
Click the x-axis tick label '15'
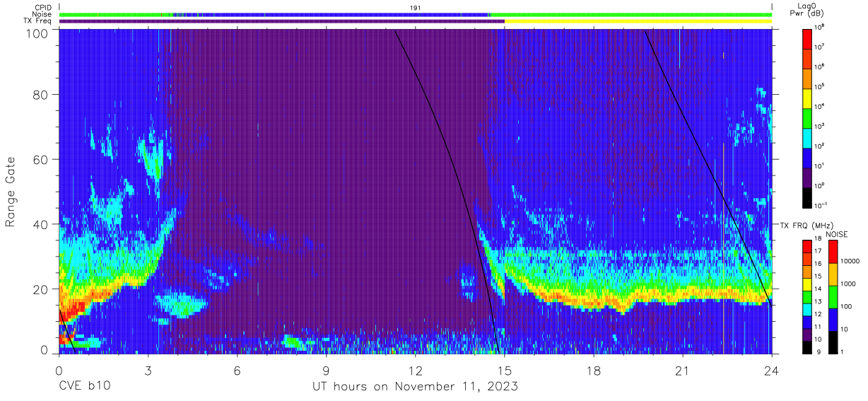tap(505, 369)
